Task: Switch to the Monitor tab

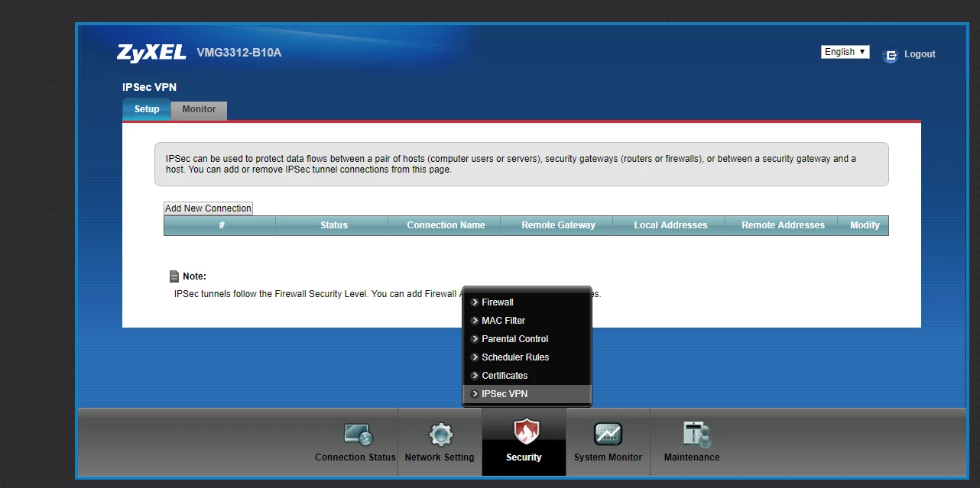Action: coord(199,109)
